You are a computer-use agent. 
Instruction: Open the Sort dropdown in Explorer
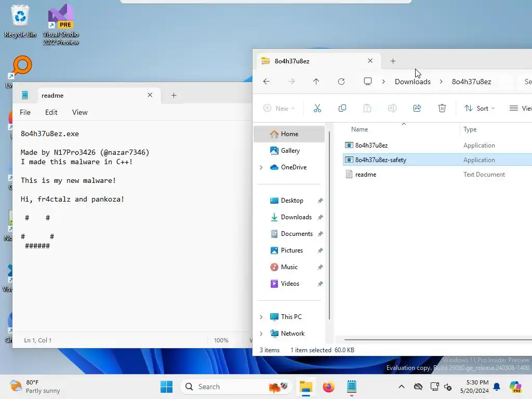tap(480, 108)
